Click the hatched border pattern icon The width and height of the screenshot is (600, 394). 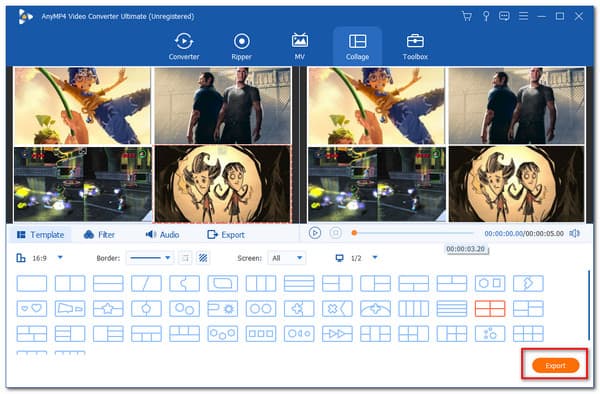(203, 258)
